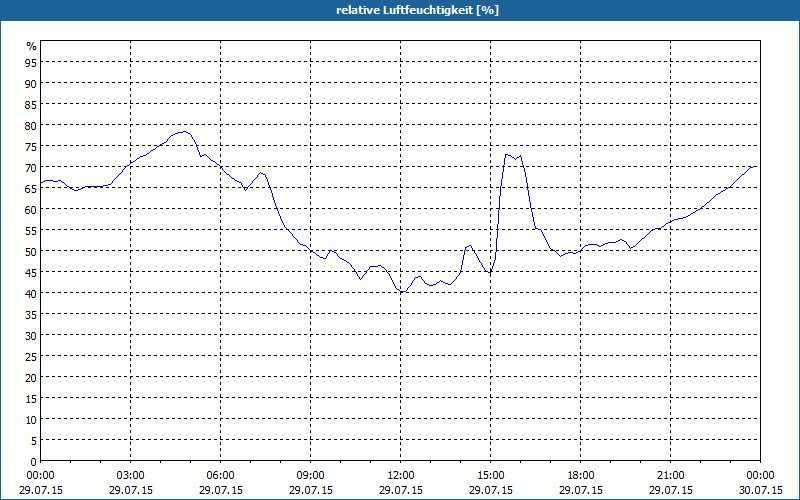
Task: Click the chart title 'relative Luftfeuchtigkeit [%]'
Action: (x=400, y=10)
